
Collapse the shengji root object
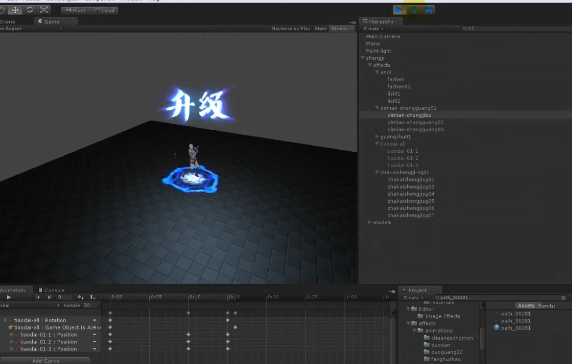point(363,58)
